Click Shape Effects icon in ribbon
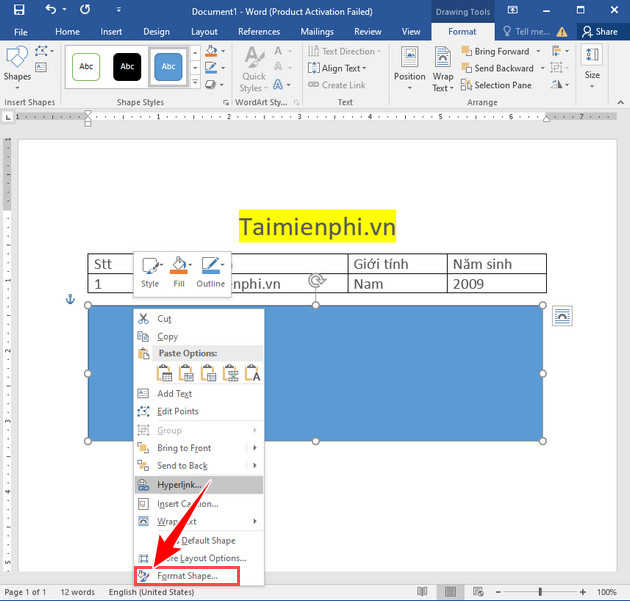The height and width of the screenshot is (601, 630). (x=211, y=85)
